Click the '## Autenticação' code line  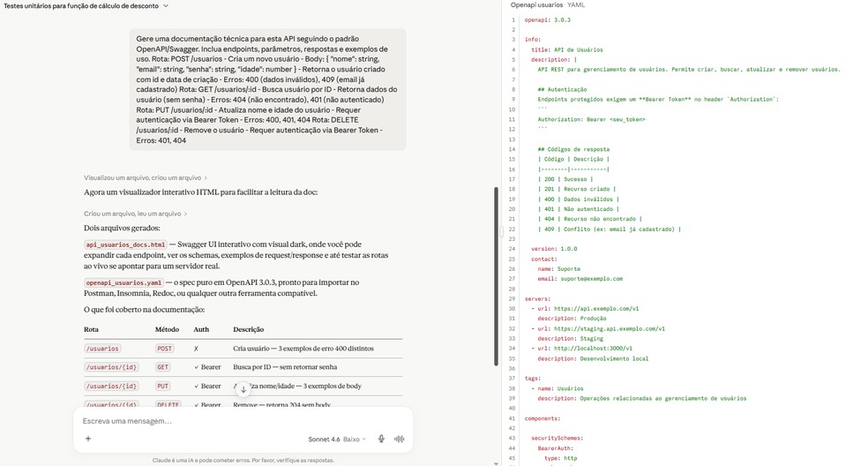tap(562, 90)
